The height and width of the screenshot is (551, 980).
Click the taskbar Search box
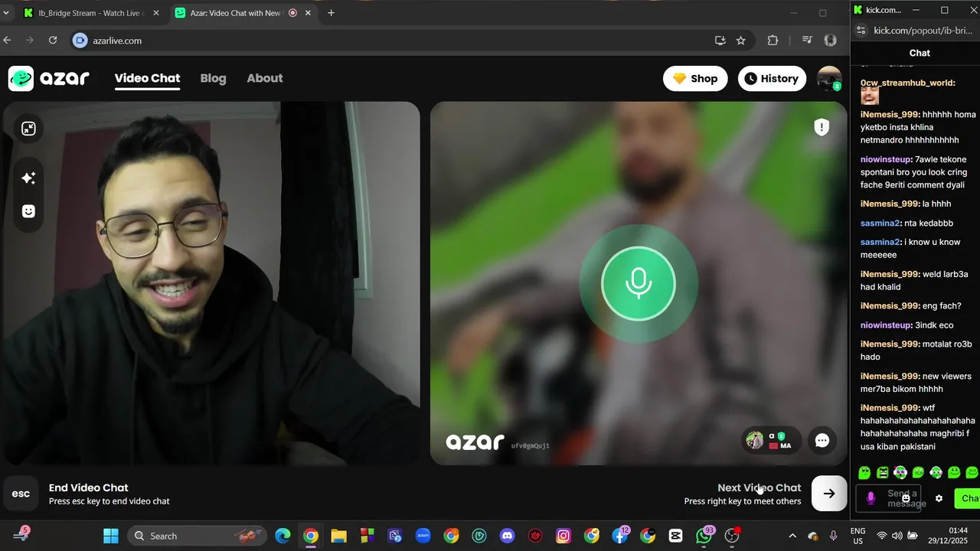196,536
